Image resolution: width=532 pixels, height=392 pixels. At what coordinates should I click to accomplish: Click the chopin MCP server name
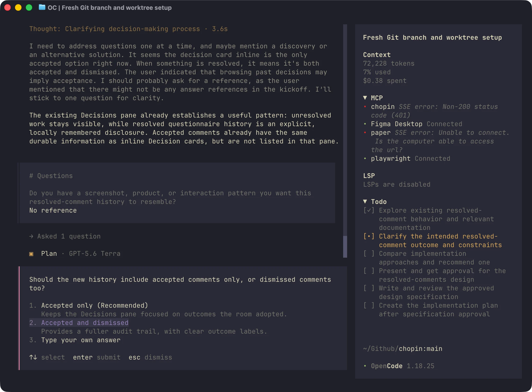383,107
